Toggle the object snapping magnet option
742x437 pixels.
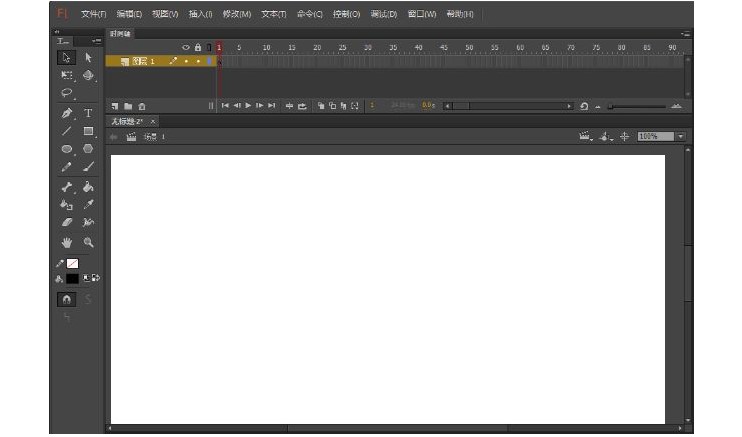point(66,298)
